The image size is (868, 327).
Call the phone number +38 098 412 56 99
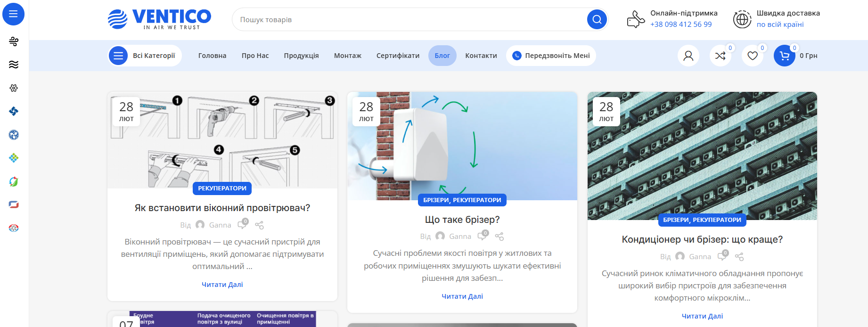pyautogui.click(x=680, y=25)
